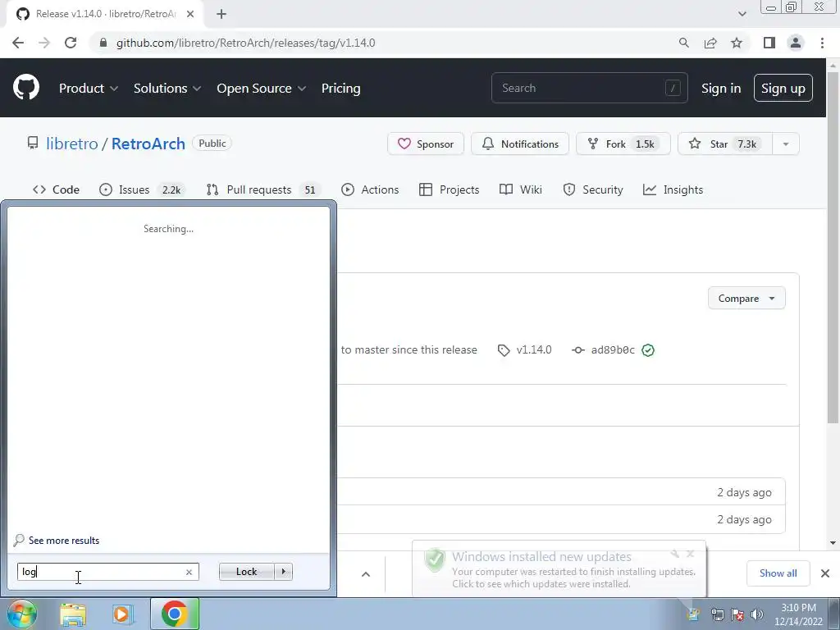Open the Chrome tab search dropdown
This screenshot has width=840, height=630.
click(742, 14)
